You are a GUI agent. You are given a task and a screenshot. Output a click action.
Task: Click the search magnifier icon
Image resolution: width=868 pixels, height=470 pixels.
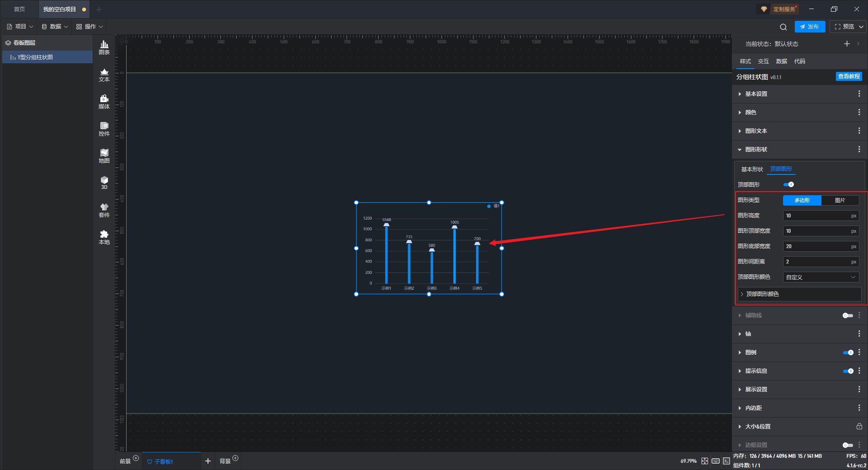[783, 27]
